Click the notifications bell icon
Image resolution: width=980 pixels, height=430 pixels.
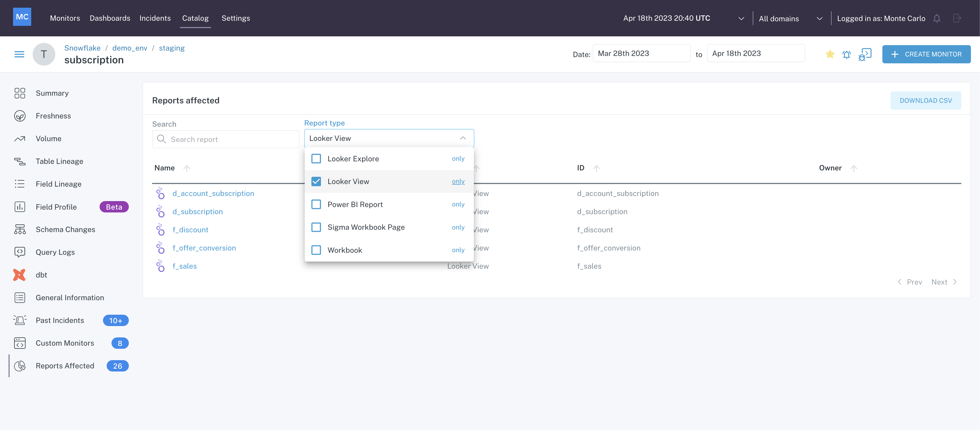pos(937,18)
